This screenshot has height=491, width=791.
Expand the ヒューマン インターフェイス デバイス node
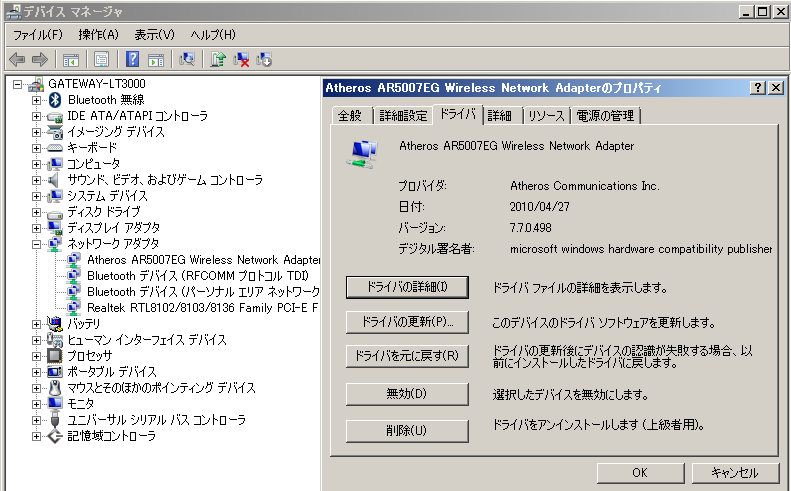coord(36,340)
